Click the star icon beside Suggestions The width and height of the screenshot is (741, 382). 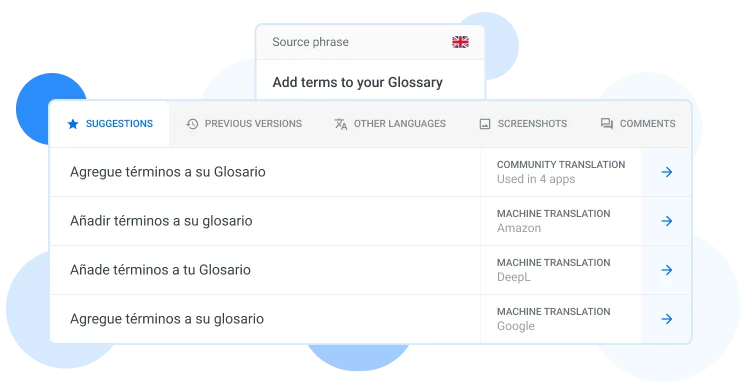point(73,124)
